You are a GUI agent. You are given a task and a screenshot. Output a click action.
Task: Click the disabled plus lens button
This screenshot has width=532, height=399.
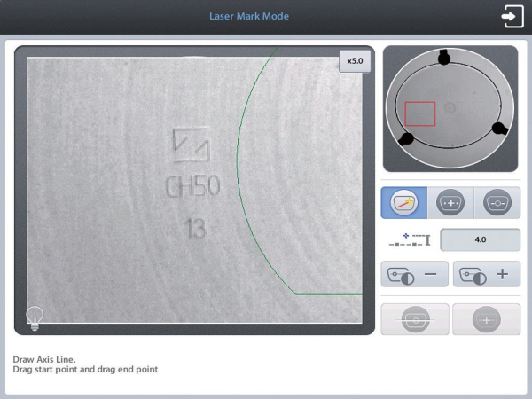pyautogui.click(x=487, y=319)
